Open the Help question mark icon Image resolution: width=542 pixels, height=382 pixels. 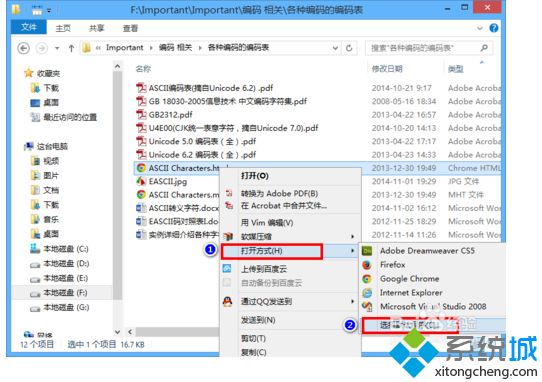(x=494, y=28)
